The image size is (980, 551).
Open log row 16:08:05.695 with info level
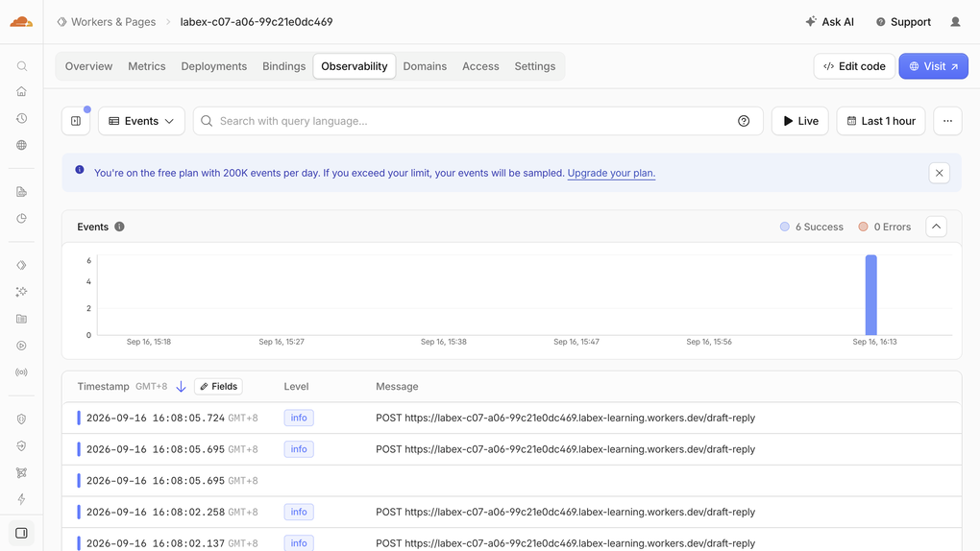pos(511,449)
